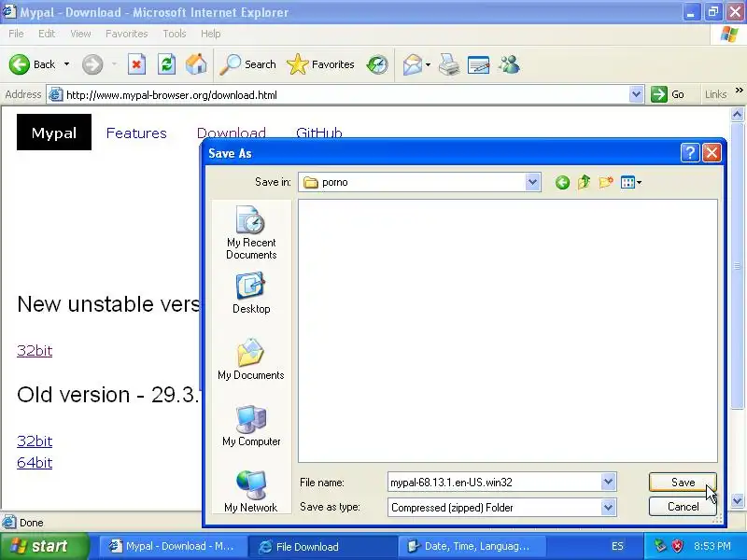Click the Mail envelope icon
Viewport: 747px width, 560px height.
tap(412, 64)
